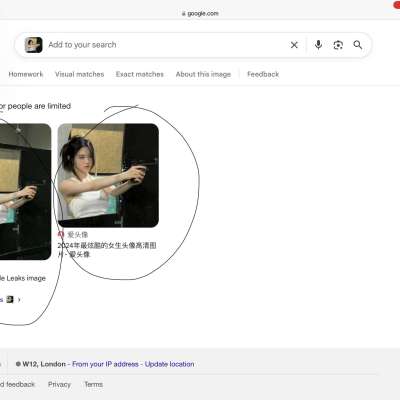Run search with the magnifying glass icon

pos(358,45)
